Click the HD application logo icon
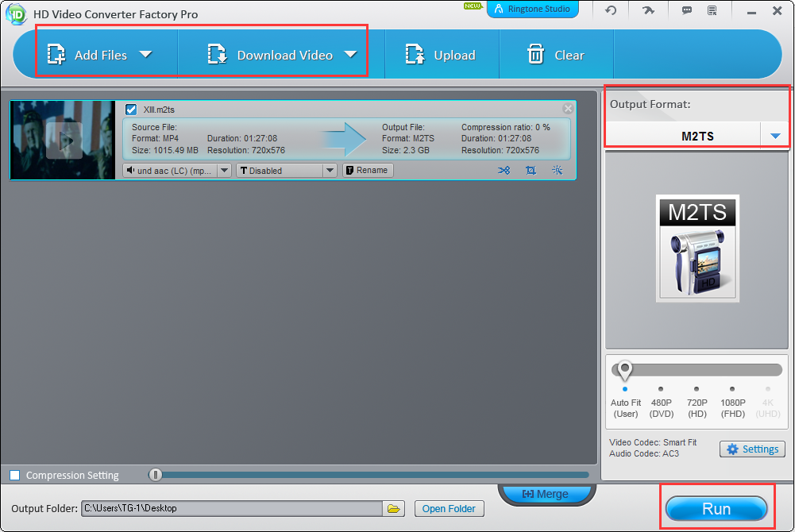This screenshot has height=532, width=795. tap(16, 13)
